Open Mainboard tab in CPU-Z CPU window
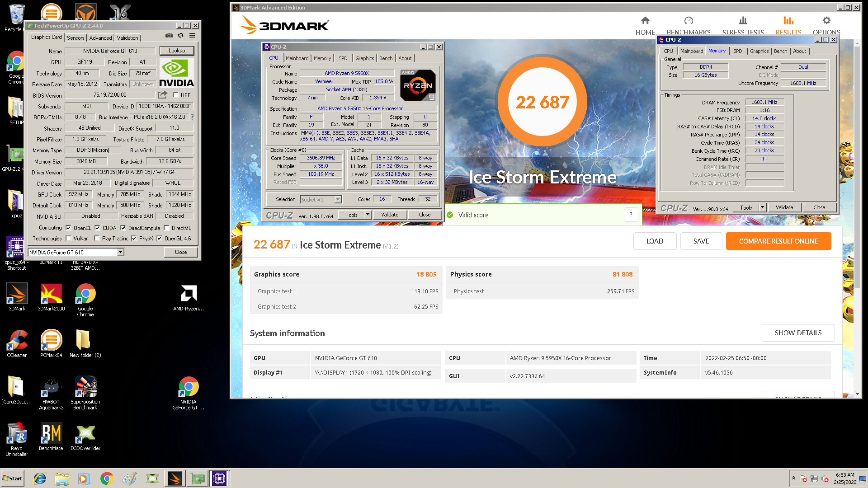The height and width of the screenshot is (488, 868). point(297,58)
